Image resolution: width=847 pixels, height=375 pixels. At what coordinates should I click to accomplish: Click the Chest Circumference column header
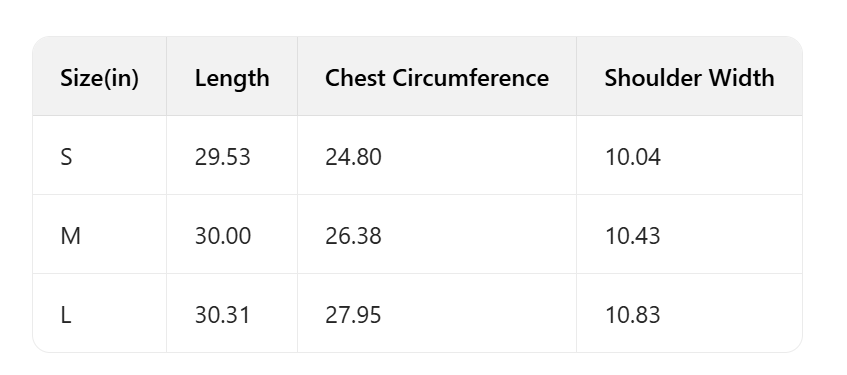(x=437, y=78)
